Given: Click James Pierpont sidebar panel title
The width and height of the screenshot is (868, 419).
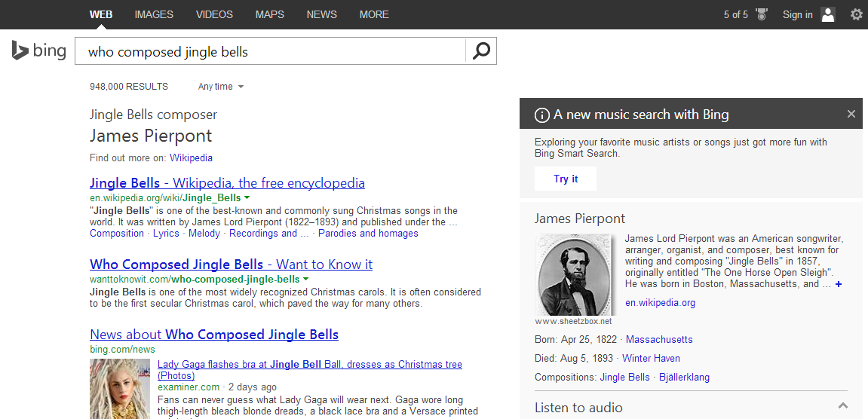Looking at the screenshot, I should pos(580,218).
